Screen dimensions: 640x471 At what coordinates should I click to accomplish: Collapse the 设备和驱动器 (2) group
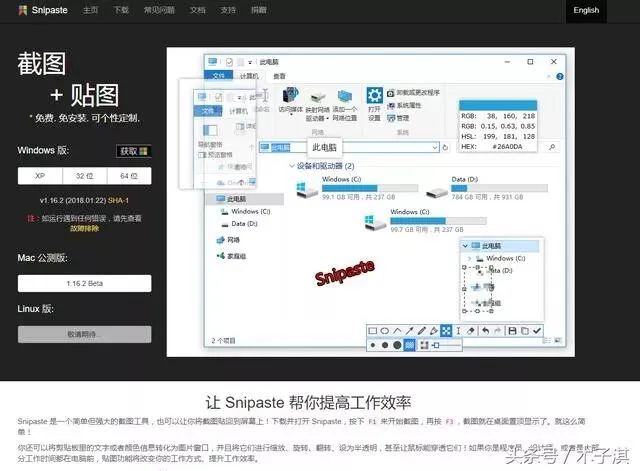click(292, 166)
